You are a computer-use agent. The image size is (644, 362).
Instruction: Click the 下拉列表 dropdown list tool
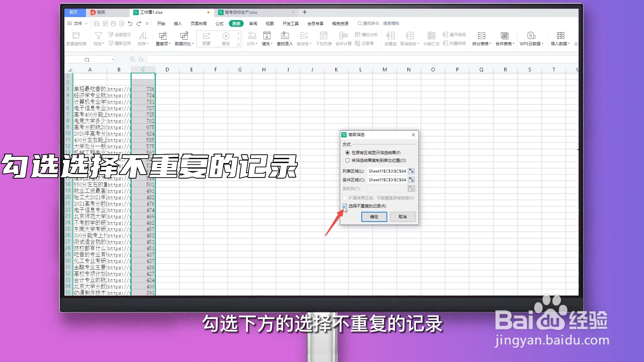(323, 38)
